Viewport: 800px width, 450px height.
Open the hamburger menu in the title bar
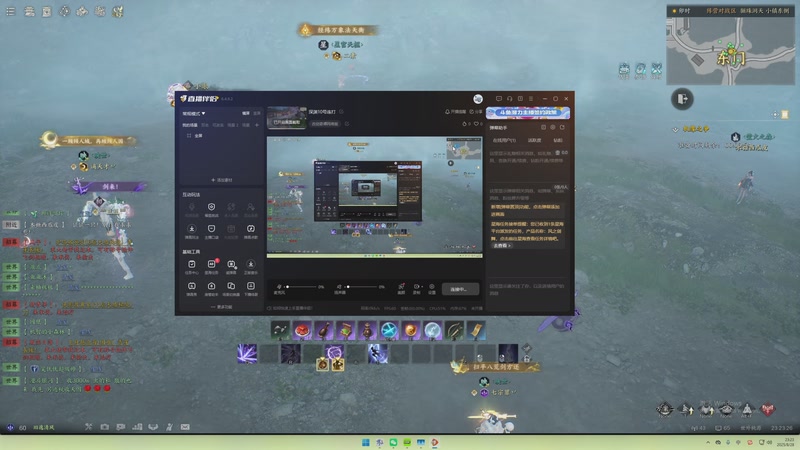tap(531, 99)
